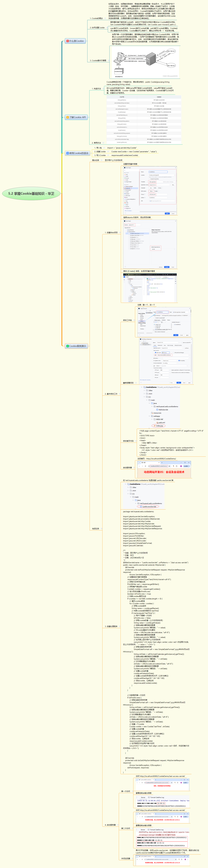This screenshot has height=868, width=208.
Task: Click the text response.addCookie(newCookie)
Action: click(125, 155)
